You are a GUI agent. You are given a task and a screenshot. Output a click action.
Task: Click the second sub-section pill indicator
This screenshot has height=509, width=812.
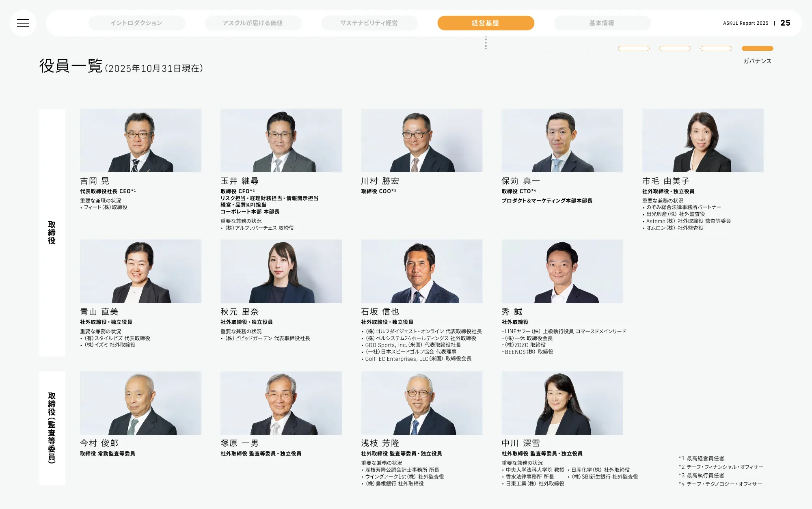[x=675, y=49]
